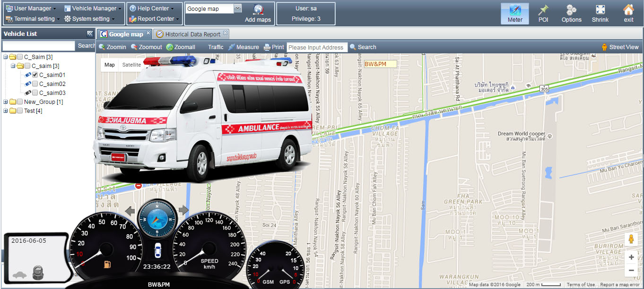This screenshot has width=644, height=289.
Task: Switch map to Map view
Action: tap(110, 65)
